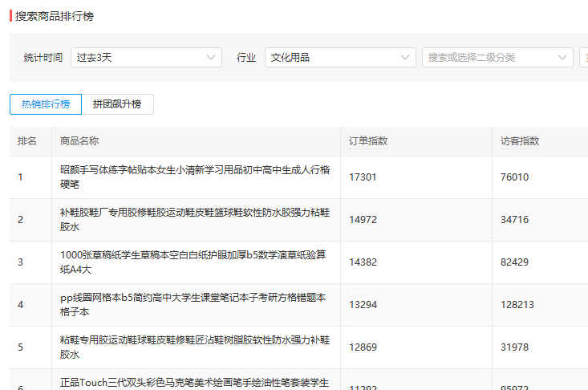Open the 1000张草稿纸 product in rank 3
The width and height of the screenshot is (588, 390).
click(x=193, y=262)
